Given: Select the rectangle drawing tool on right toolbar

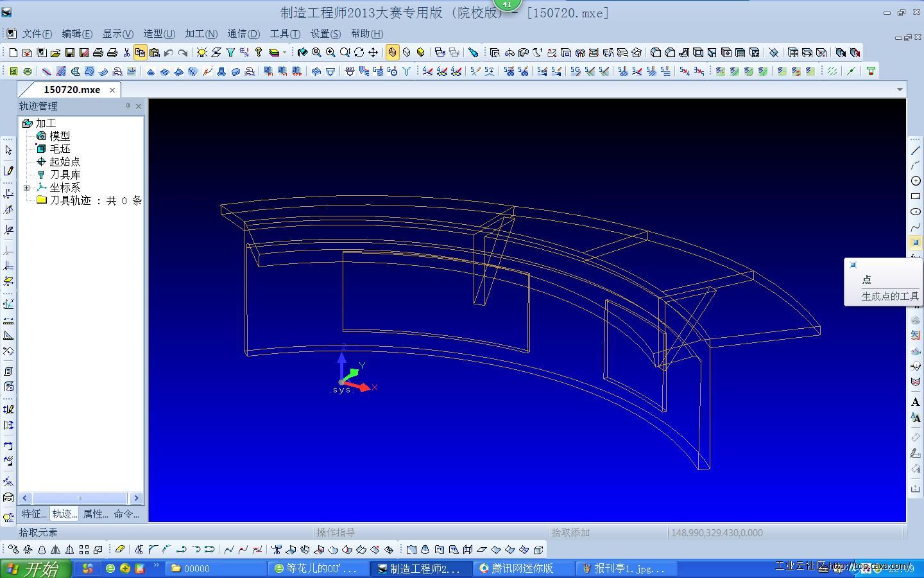Looking at the screenshot, I should [916, 197].
